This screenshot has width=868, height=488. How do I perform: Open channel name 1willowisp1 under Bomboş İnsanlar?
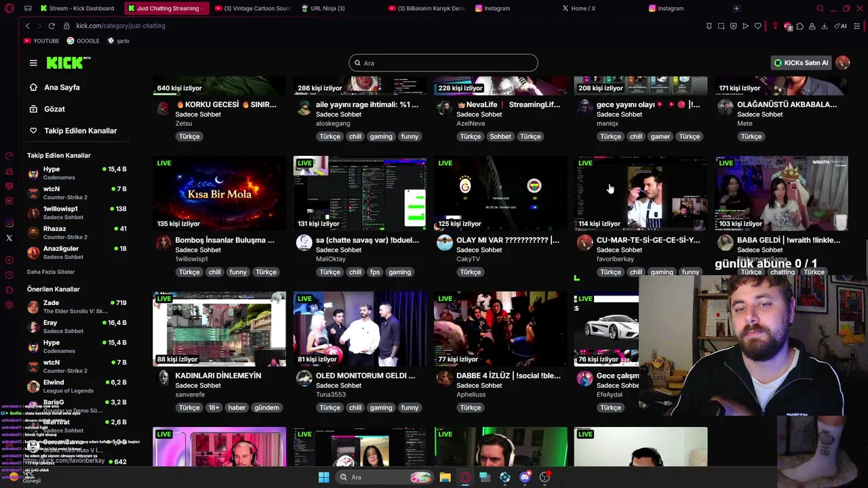[x=191, y=259]
